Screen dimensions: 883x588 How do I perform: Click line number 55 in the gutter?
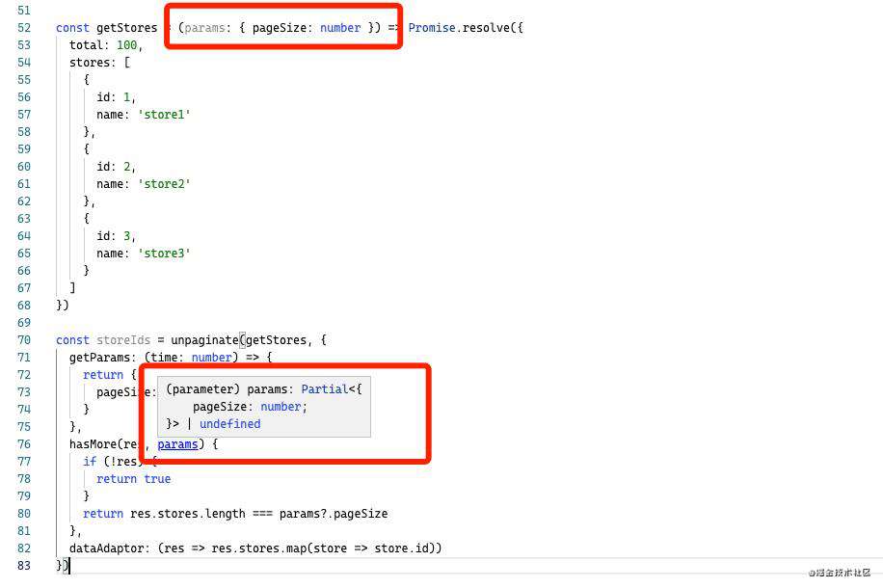pos(24,80)
